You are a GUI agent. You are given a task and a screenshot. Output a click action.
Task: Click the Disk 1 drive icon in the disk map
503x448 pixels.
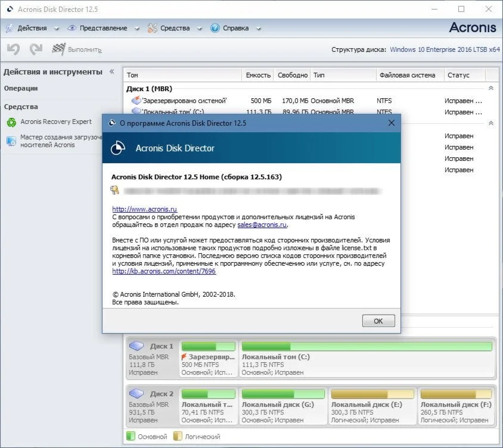click(x=136, y=346)
